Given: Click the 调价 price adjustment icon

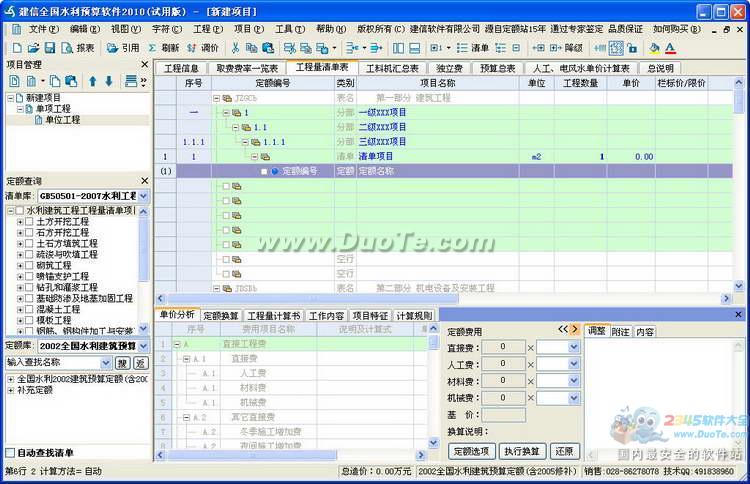Looking at the screenshot, I should point(203,48).
